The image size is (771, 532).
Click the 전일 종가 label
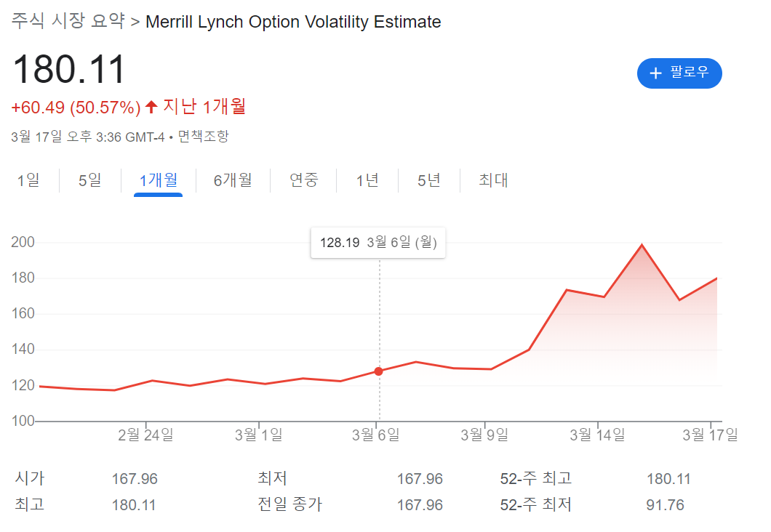pos(290,504)
